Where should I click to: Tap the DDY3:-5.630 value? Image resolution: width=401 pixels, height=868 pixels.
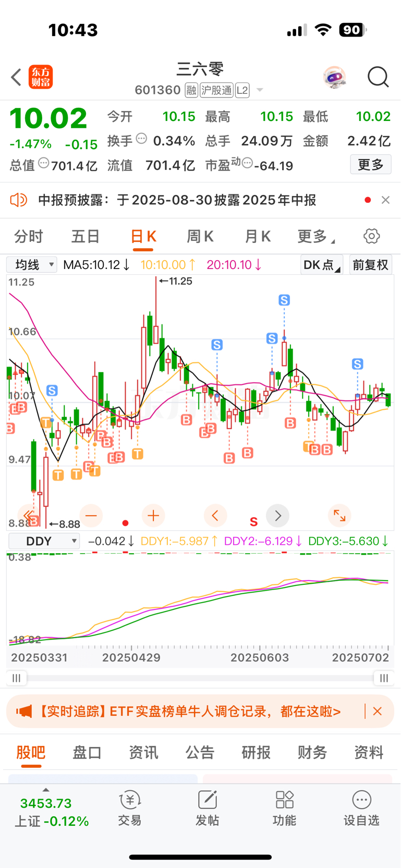pyautogui.click(x=348, y=541)
